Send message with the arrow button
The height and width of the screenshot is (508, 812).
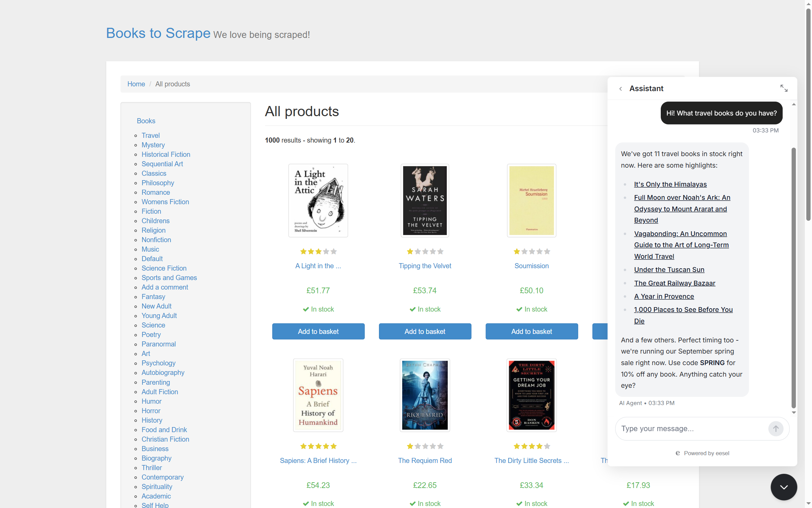tap(775, 429)
